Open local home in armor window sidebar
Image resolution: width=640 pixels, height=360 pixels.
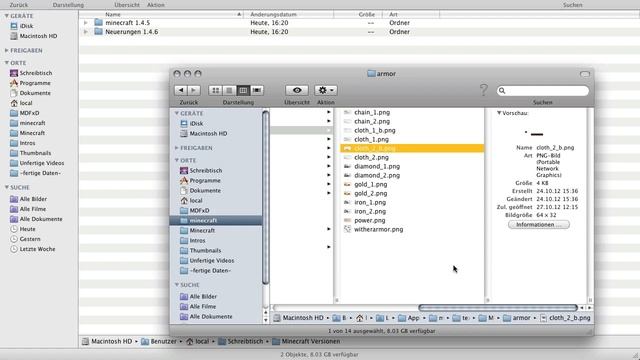(x=191, y=200)
